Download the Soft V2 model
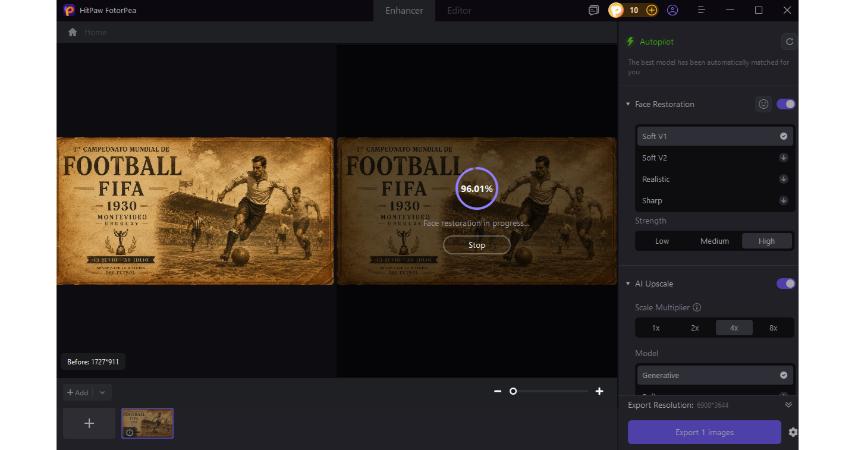Viewport: 855px width, 450px height. click(x=784, y=158)
